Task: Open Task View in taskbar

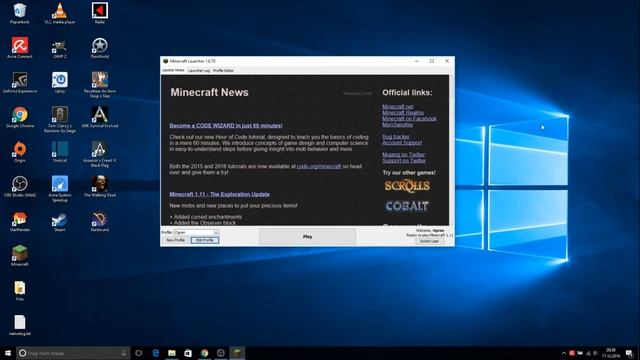Action: 139,353
